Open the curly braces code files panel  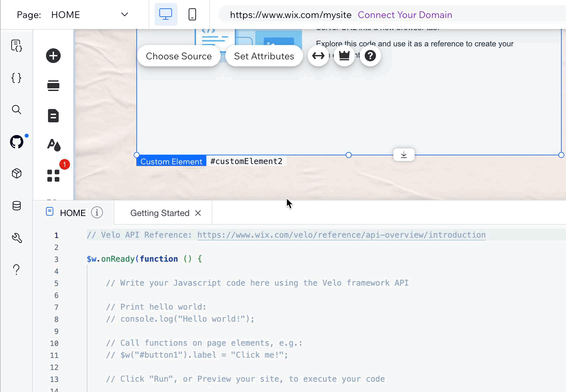(16, 78)
